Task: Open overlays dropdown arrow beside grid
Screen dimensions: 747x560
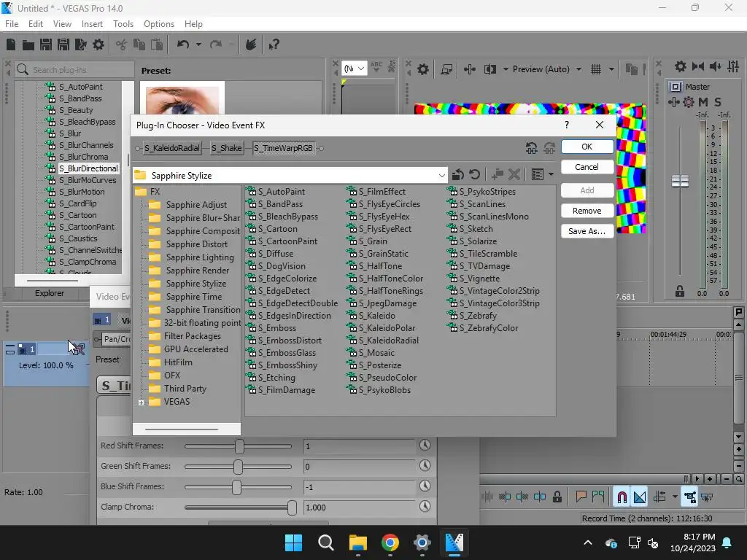Action: (x=611, y=69)
